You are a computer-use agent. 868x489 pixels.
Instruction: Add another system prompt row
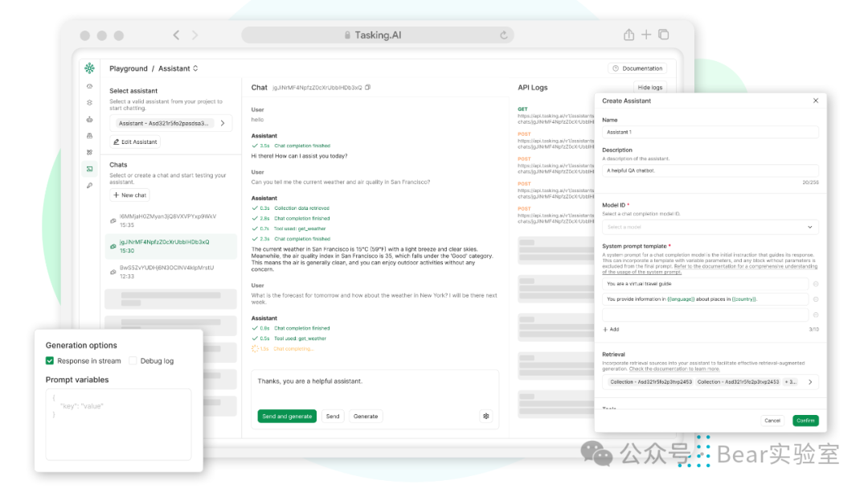tap(611, 330)
